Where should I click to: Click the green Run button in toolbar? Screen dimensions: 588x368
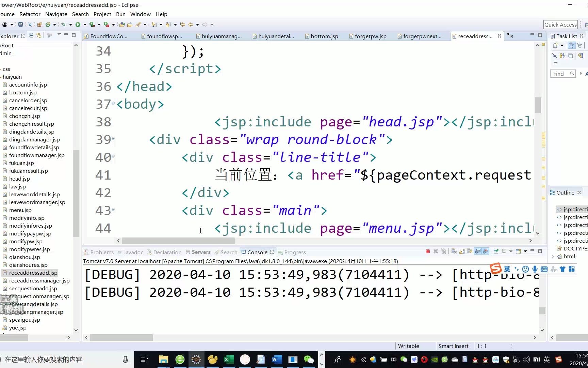click(78, 25)
